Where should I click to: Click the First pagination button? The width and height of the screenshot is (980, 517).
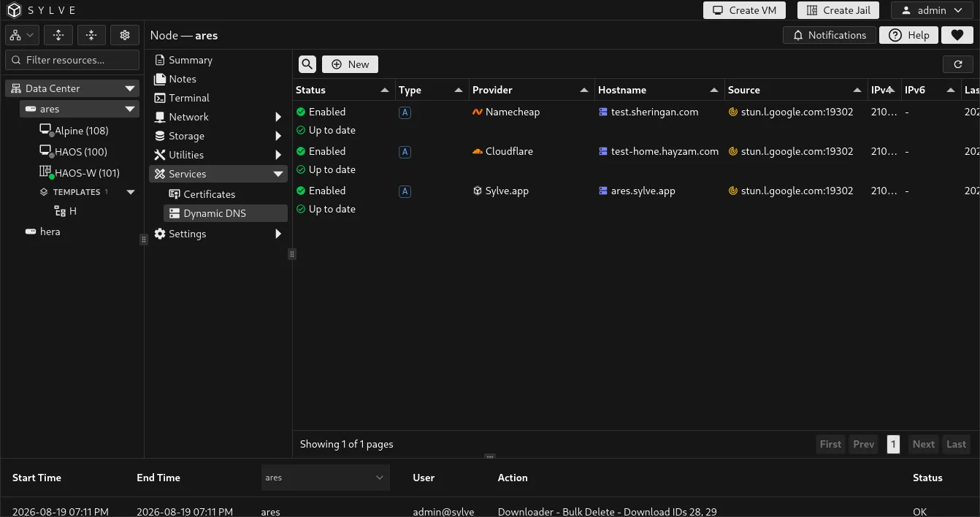click(x=830, y=444)
